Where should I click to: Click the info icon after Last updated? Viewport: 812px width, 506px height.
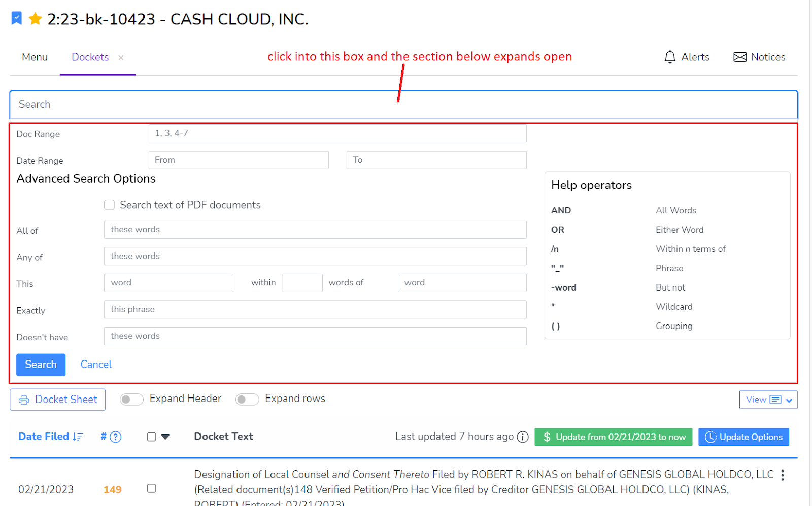click(x=523, y=437)
